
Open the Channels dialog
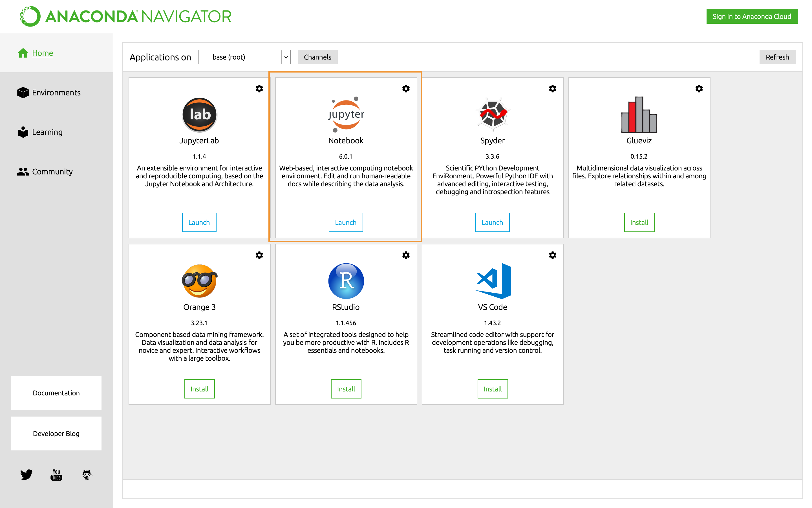point(317,57)
